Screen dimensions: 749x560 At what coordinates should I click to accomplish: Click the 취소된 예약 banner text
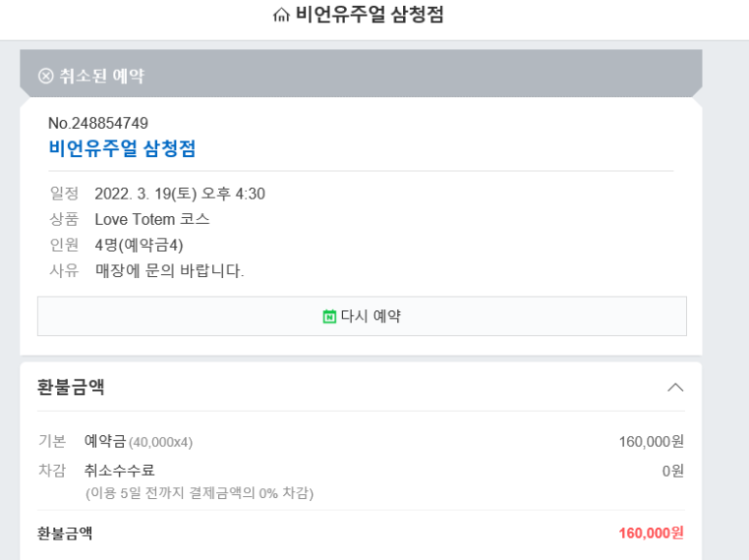(x=102, y=76)
